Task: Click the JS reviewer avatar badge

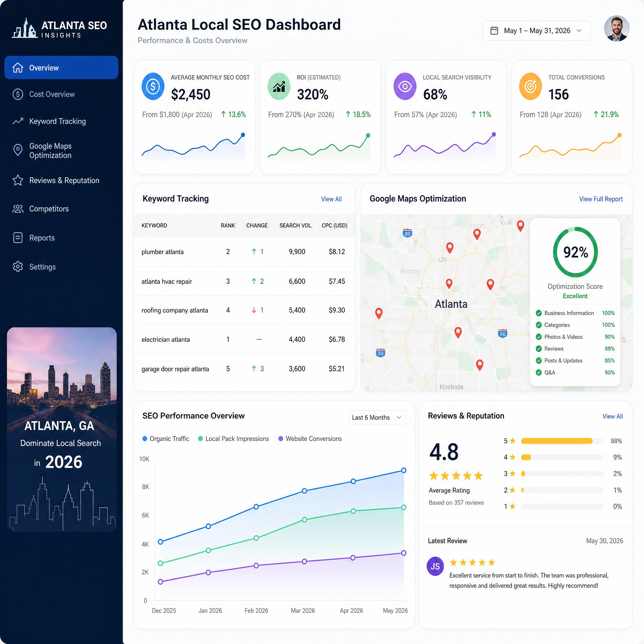Action: point(435,566)
